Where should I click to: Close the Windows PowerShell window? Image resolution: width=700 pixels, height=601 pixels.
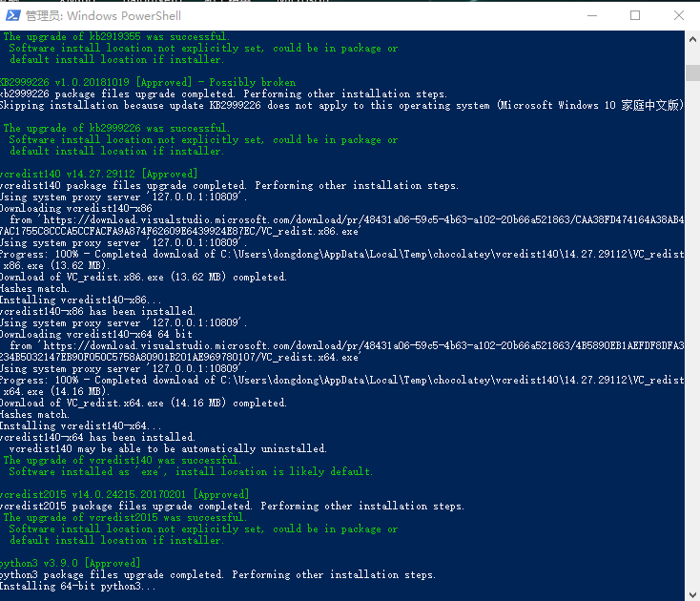679,15
